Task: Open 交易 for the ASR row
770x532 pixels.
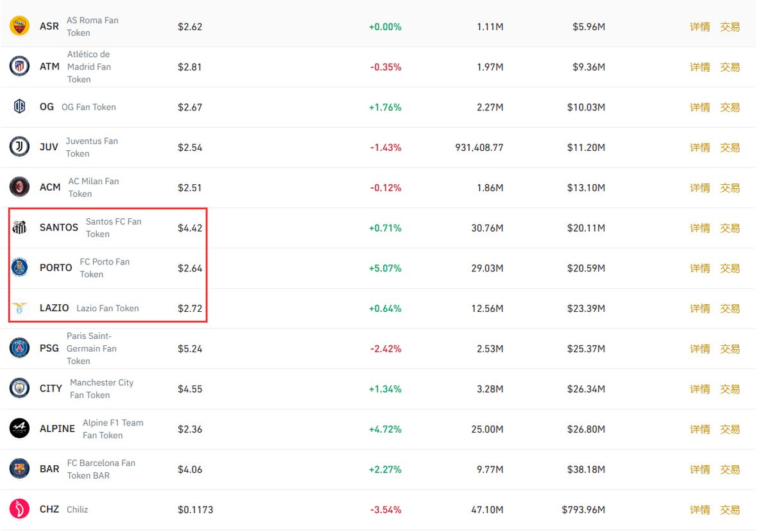Action: (730, 27)
